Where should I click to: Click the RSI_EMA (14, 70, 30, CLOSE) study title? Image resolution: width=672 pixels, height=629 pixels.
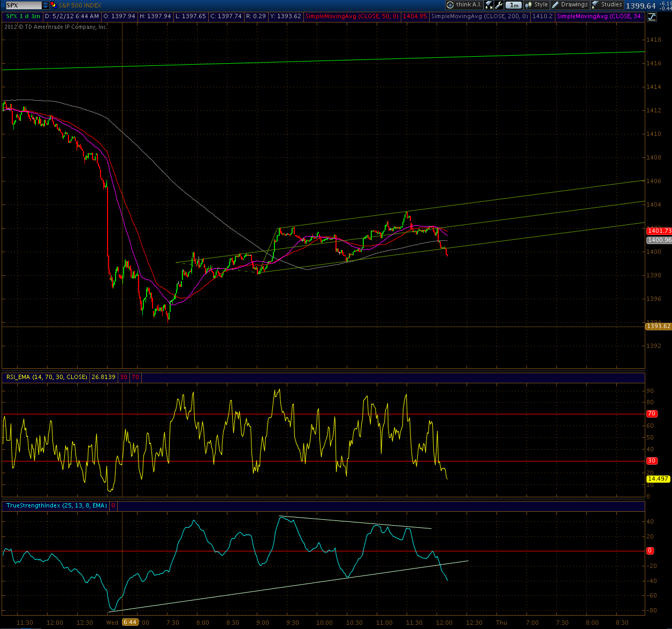(47, 377)
